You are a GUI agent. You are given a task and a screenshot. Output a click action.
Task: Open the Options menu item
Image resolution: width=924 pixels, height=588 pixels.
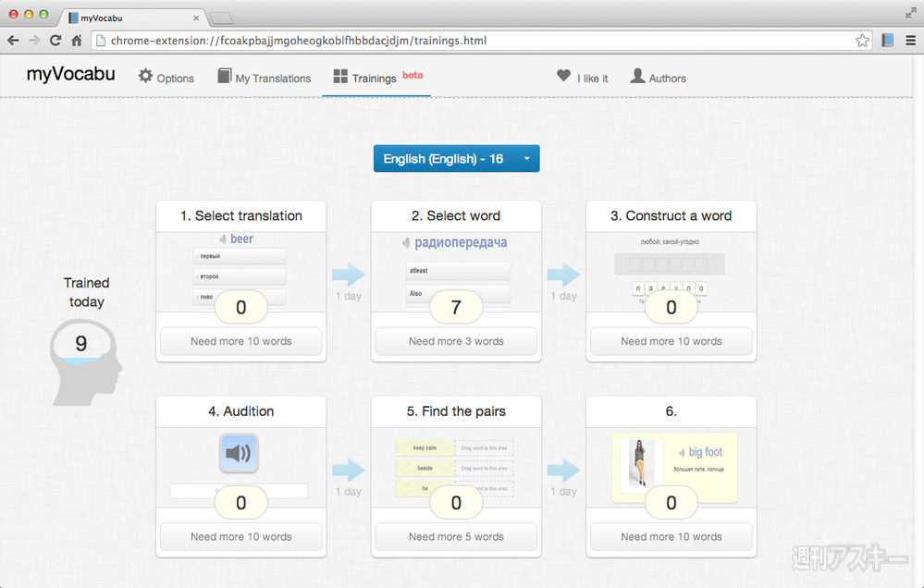(x=166, y=78)
